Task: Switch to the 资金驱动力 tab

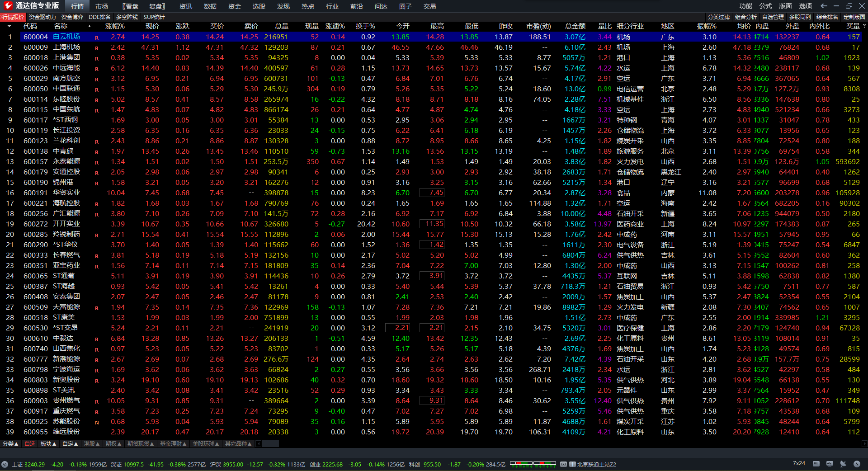Action: [42, 17]
